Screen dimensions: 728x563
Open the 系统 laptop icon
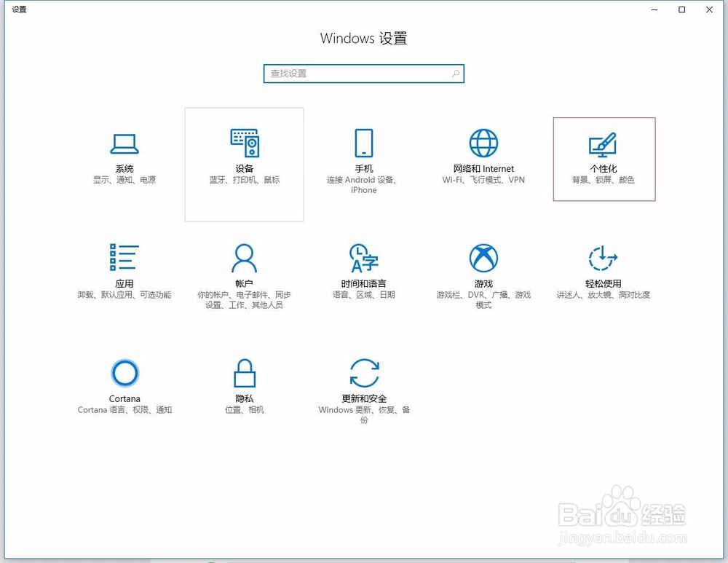click(x=124, y=144)
